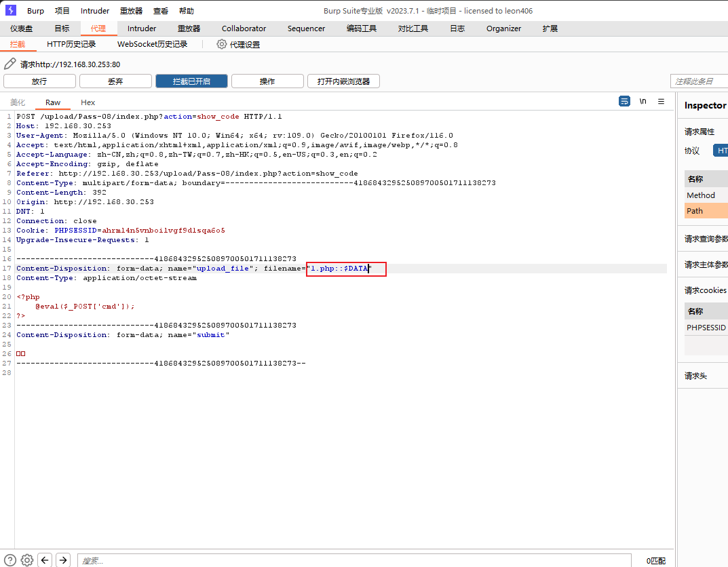Expand 请求cookies section in Inspector
Image resolution: width=728 pixels, height=567 pixels.
[705, 290]
